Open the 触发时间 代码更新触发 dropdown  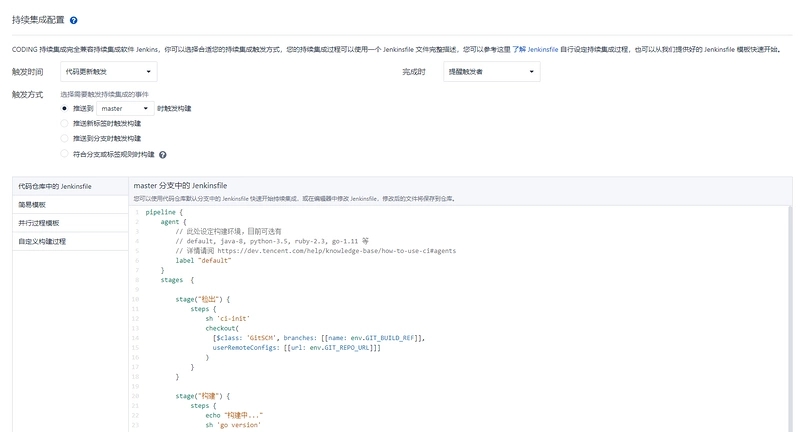[x=109, y=72]
